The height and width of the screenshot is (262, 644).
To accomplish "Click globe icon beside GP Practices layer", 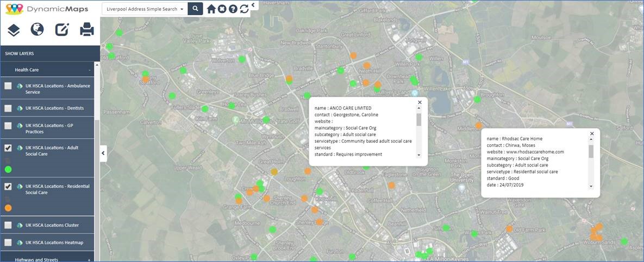I will point(20,125).
